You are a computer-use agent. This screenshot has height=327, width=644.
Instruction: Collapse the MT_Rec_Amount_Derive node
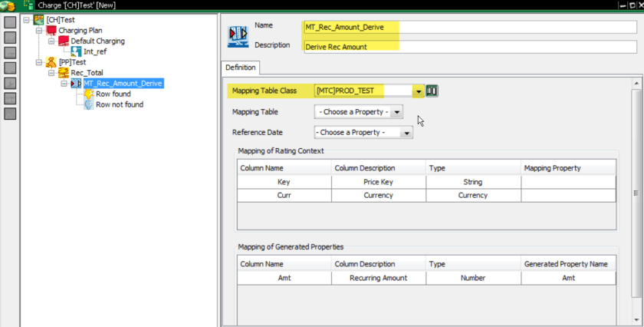coord(64,84)
